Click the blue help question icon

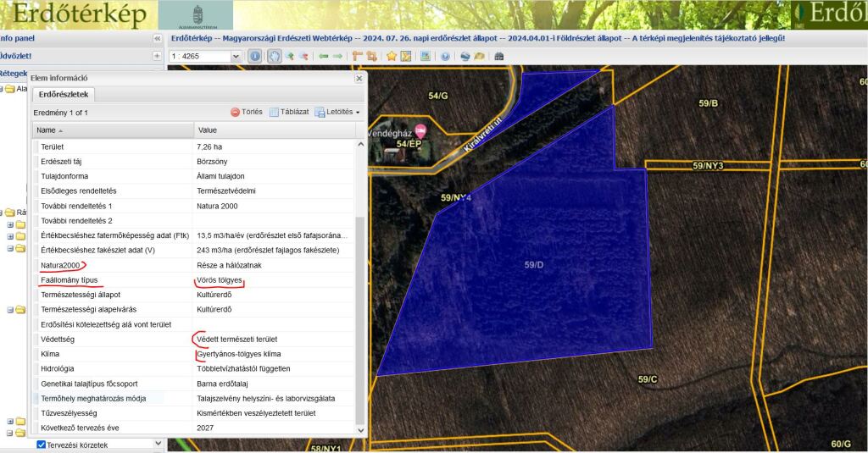point(445,56)
